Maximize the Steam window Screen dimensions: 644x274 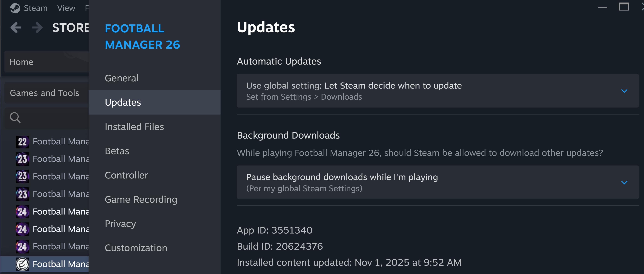point(623,7)
